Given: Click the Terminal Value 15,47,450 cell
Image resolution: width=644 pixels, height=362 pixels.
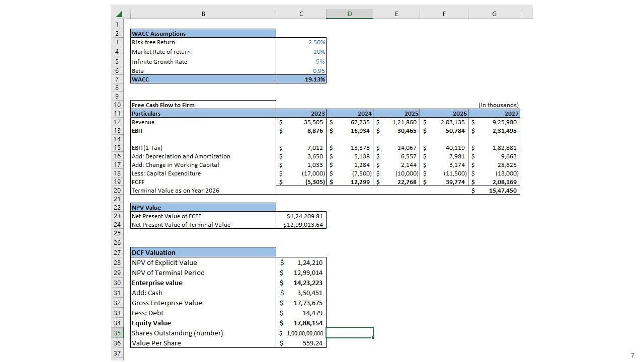Looking at the screenshot, I should click(x=494, y=191).
